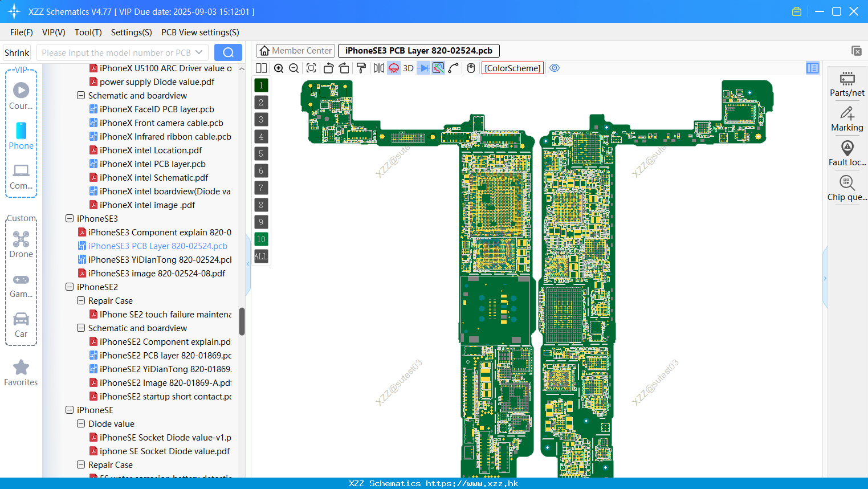Select the curve line tool

(454, 68)
